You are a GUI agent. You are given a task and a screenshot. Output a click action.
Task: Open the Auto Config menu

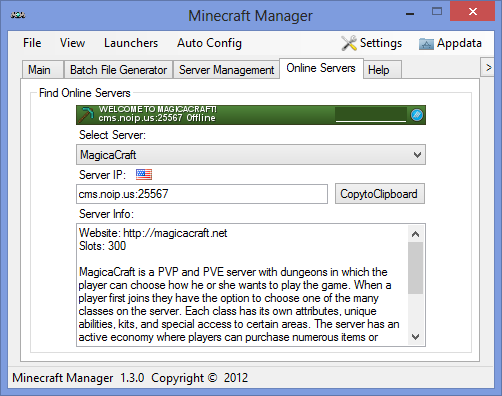[x=209, y=43]
